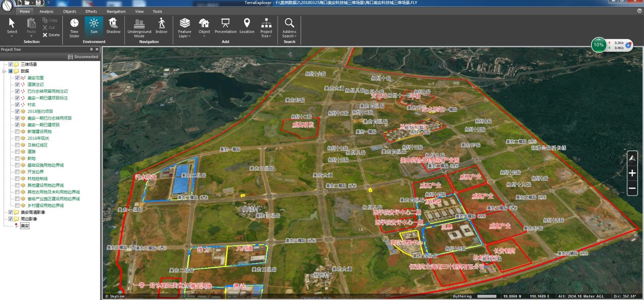Add a new Presentation
Screen dimensions: 644x300
(225, 26)
